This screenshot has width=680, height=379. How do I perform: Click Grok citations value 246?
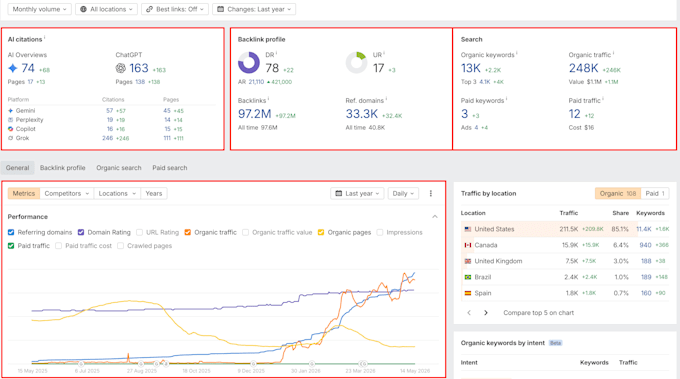[x=108, y=138]
